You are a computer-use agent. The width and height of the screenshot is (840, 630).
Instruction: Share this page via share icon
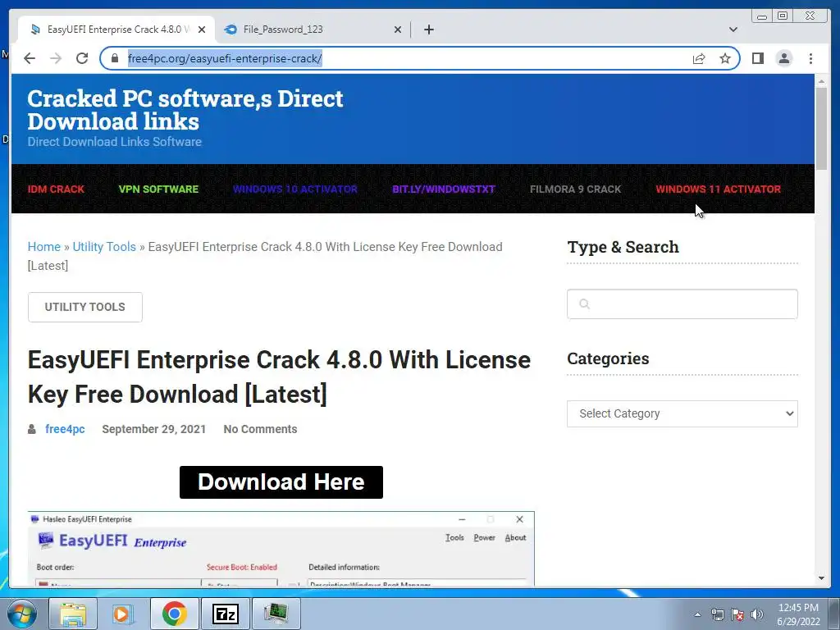tap(699, 58)
